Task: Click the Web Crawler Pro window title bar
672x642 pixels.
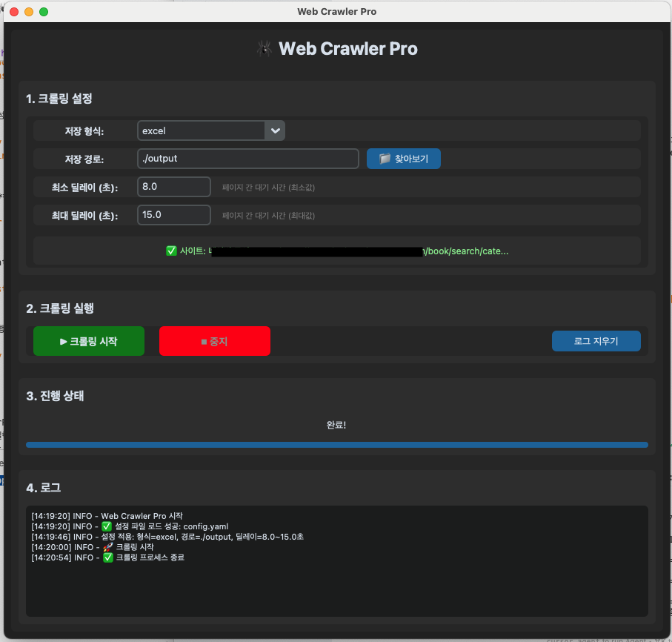Action: (336, 12)
